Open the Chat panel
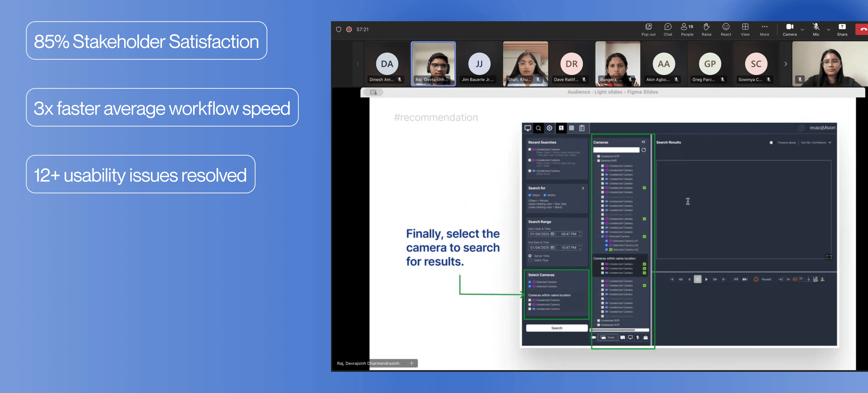This screenshot has height=393, width=868. [x=668, y=29]
